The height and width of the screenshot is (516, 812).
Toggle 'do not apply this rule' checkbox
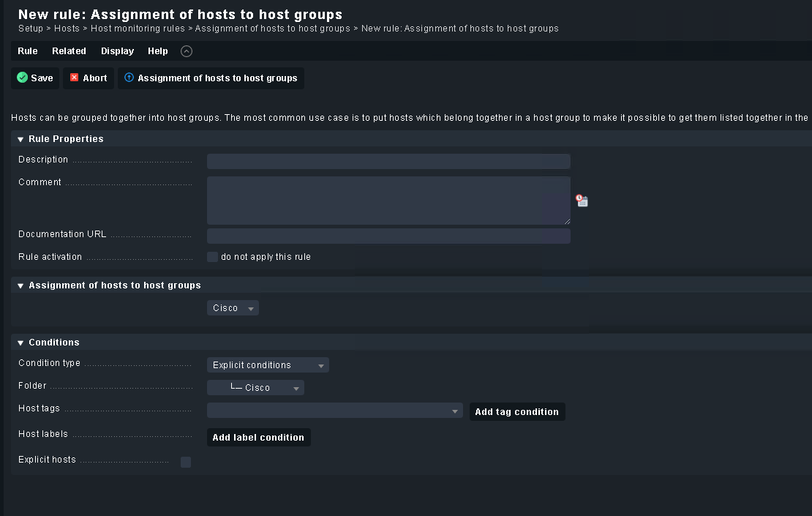click(x=213, y=257)
